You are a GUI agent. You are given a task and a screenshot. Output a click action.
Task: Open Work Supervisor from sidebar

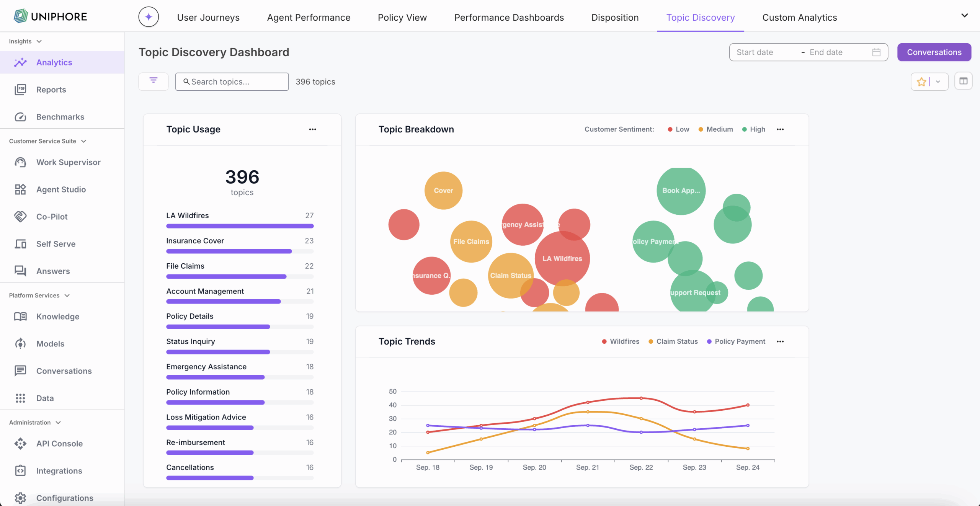point(68,162)
